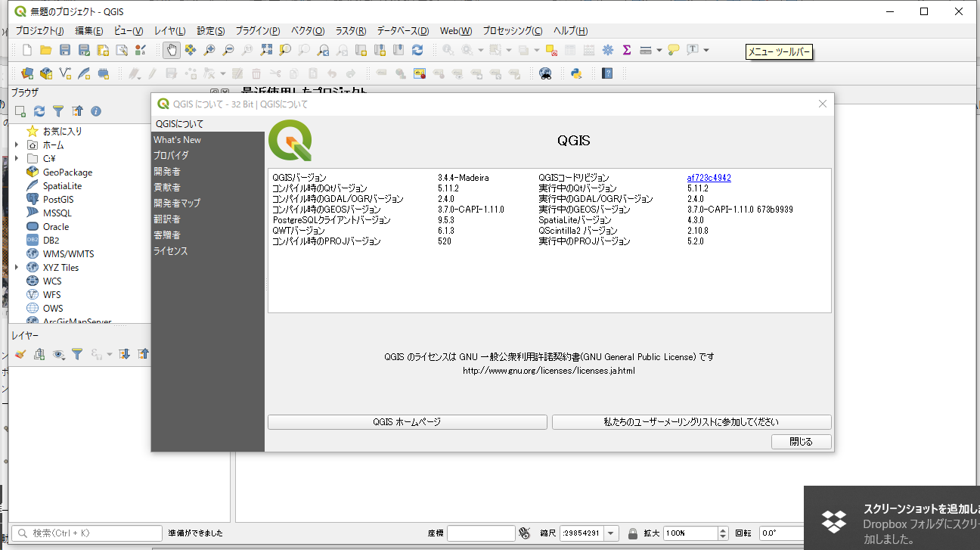Screen dimensions: 980x550
Task: Open the プラグイン(P) menu
Action: (257, 31)
